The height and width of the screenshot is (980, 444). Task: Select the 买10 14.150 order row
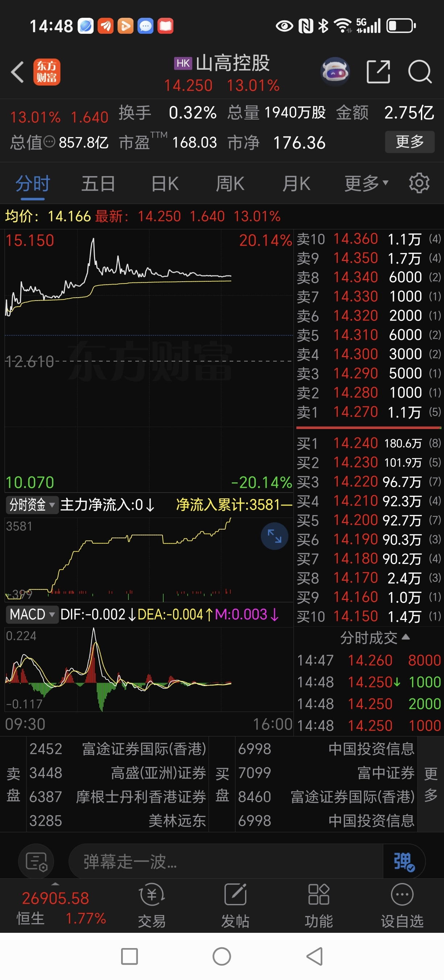(x=369, y=616)
